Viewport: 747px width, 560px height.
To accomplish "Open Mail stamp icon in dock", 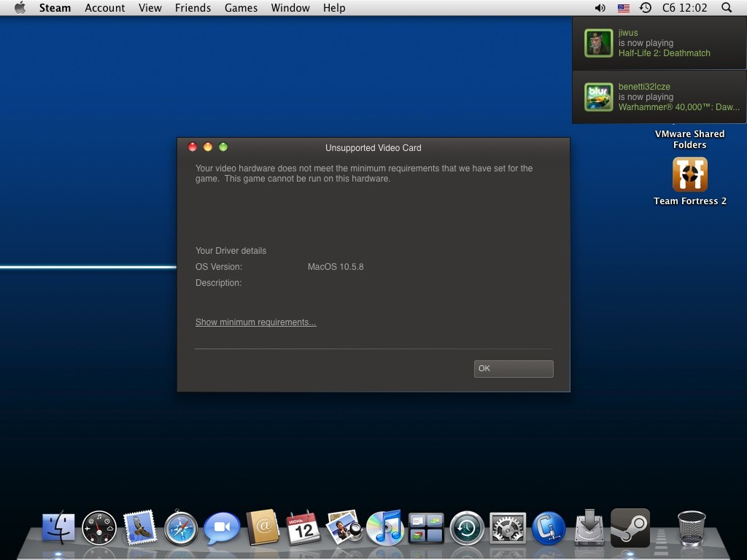I will [x=140, y=528].
